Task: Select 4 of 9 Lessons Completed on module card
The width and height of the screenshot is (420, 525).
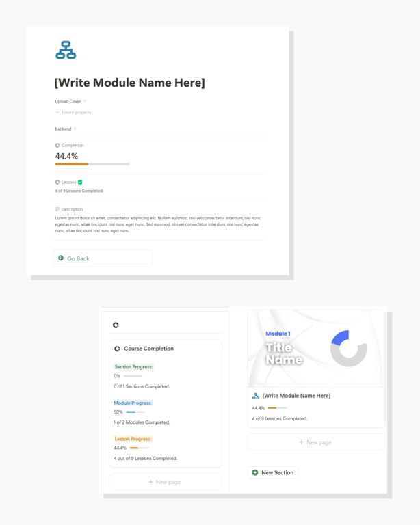Action: pyautogui.click(x=280, y=418)
